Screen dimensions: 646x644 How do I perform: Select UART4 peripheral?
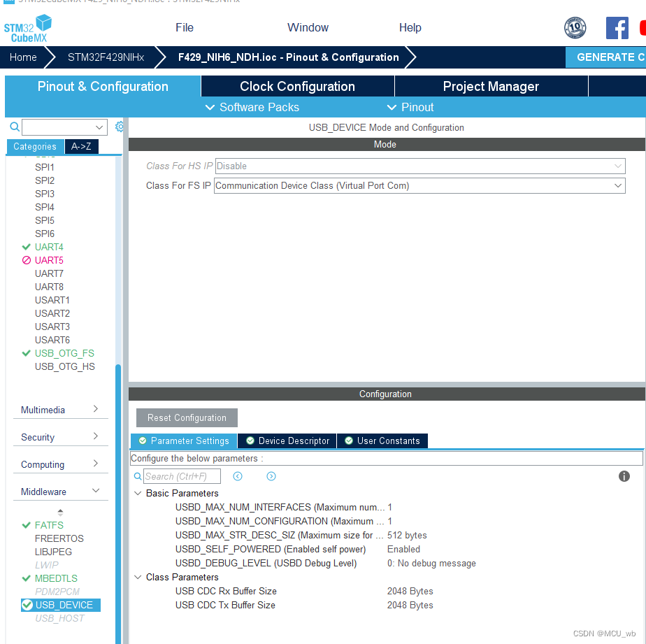[x=49, y=247]
